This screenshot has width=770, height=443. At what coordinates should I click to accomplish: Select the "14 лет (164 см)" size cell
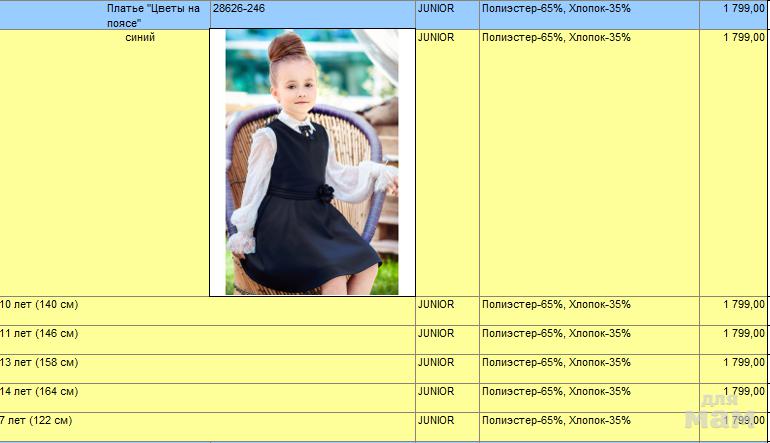pyautogui.click(x=40, y=391)
